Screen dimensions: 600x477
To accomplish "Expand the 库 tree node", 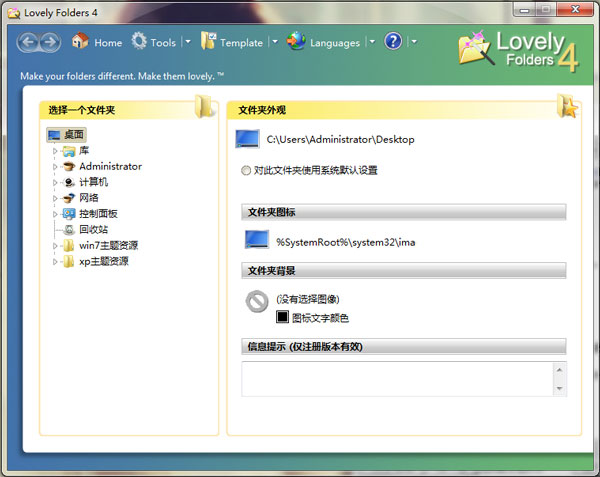I will pyautogui.click(x=55, y=151).
